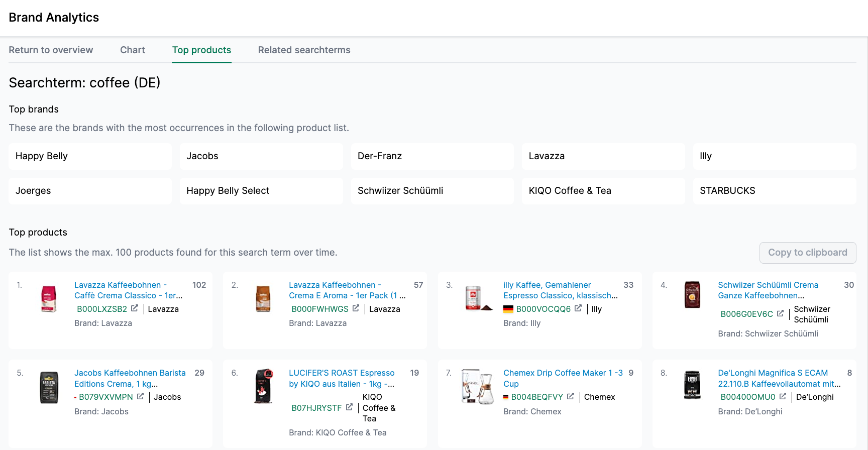Open Lavazza Crema E Aroma product image
868x450 pixels.
(x=263, y=299)
